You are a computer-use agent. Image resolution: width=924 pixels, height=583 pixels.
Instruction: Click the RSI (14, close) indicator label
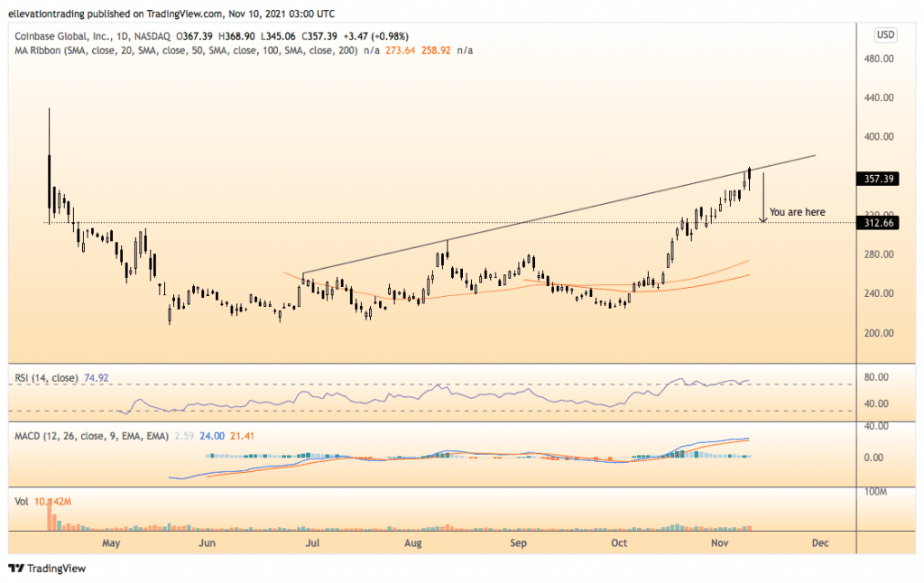(46, 378)
